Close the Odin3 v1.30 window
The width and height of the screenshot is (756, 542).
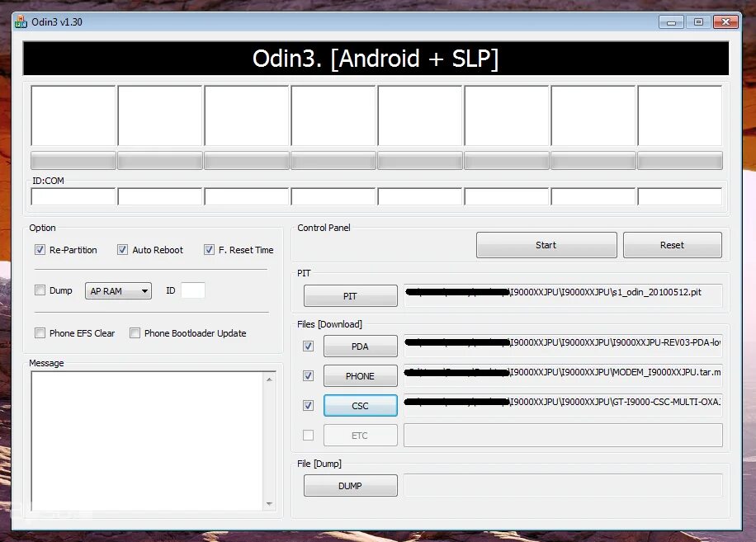[725, 22]
